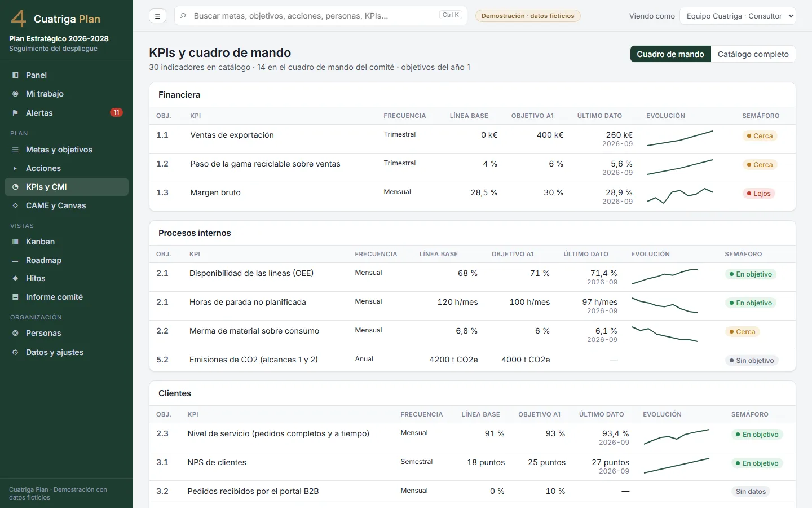Select the Hitos diamond icon

coord(15,278)
